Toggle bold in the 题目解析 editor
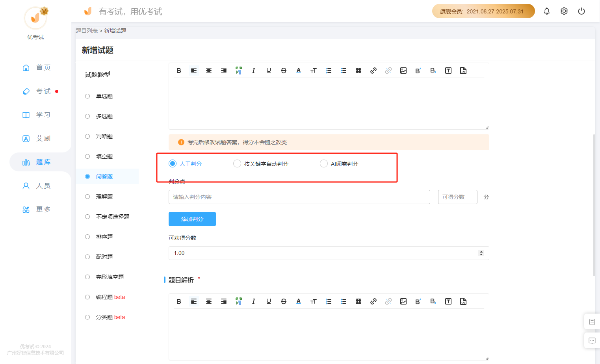The width and height of the screenshot is (600, 364). [x=179, y=301]
